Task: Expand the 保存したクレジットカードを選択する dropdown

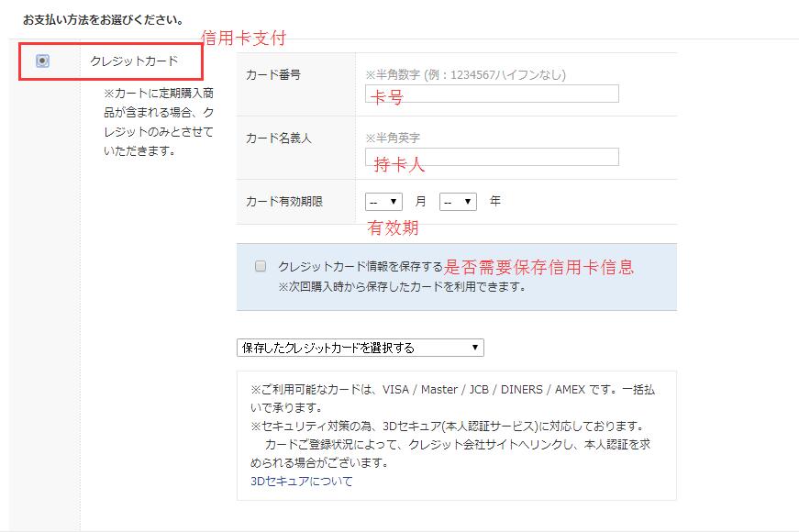Action: pyautogui.click(x=361, y=348)
